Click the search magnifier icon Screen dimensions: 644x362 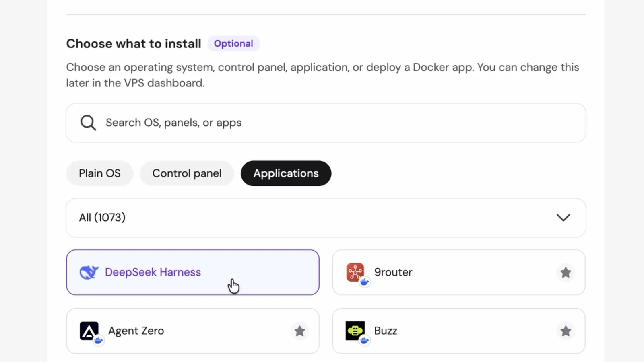[x=88, y=123]
